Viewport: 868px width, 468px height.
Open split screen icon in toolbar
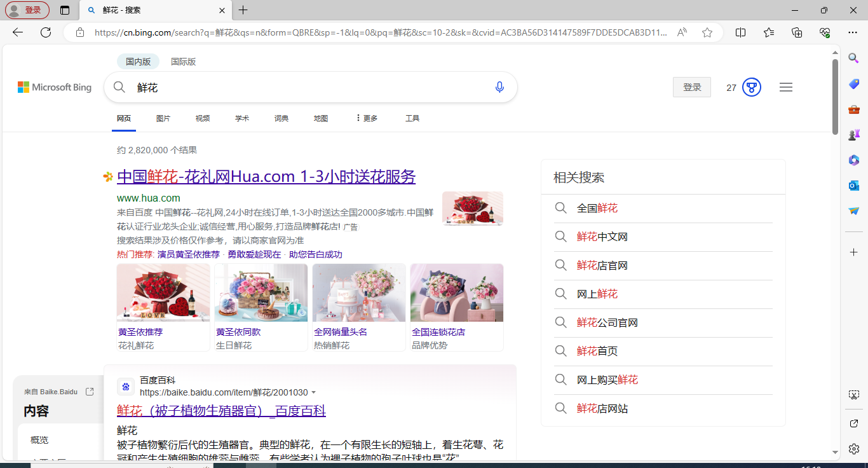(x=740, y=32)
